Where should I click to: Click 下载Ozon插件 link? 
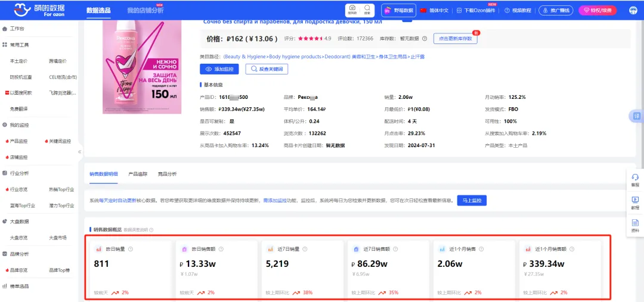(x=476, y=10)
